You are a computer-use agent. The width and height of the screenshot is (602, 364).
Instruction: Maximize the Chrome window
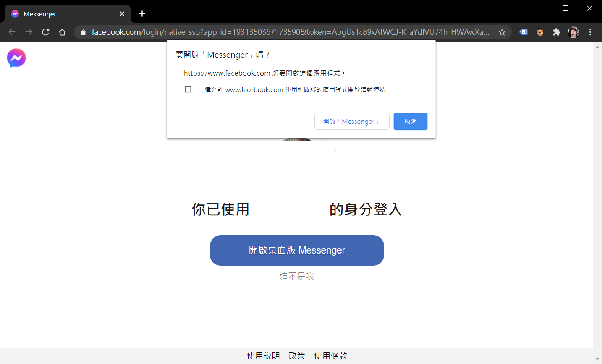[565, 8]
